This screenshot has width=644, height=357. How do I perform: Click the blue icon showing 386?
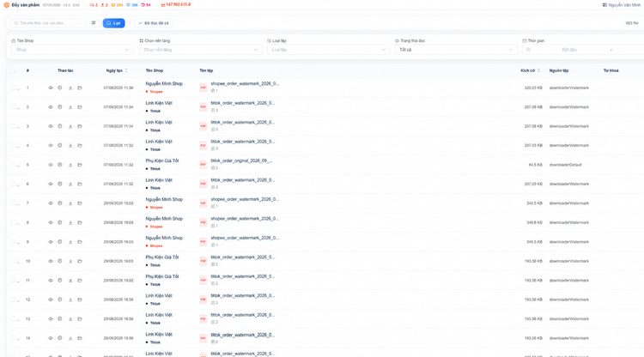click(x=128, y=5)
